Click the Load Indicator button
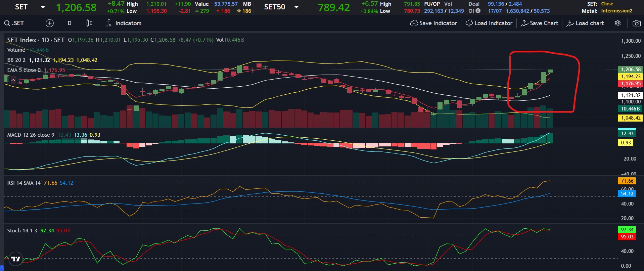Viewport: 644px width, 271px height. 489,23
